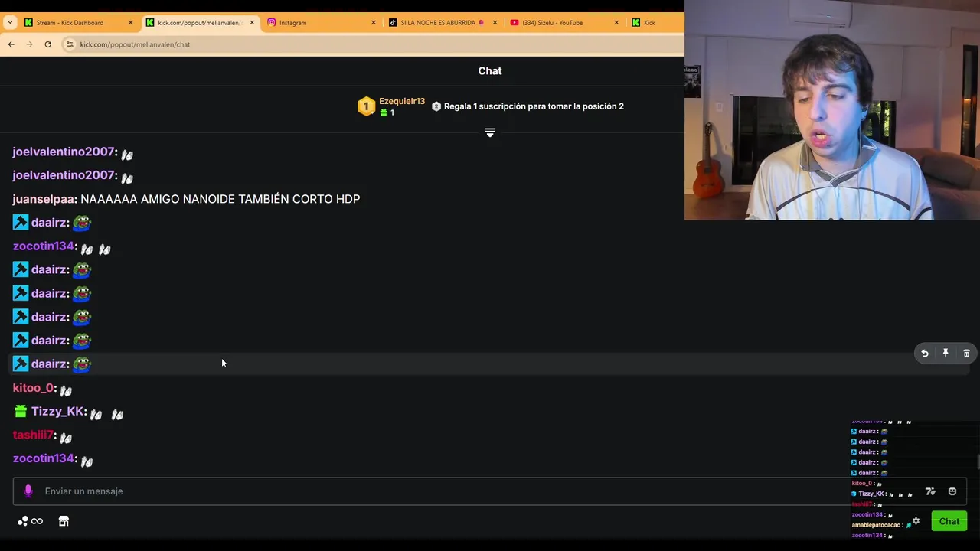The width and height of the screenshot is (980, 551).
Task: Click the Chat header title
Action: [490, 70]
